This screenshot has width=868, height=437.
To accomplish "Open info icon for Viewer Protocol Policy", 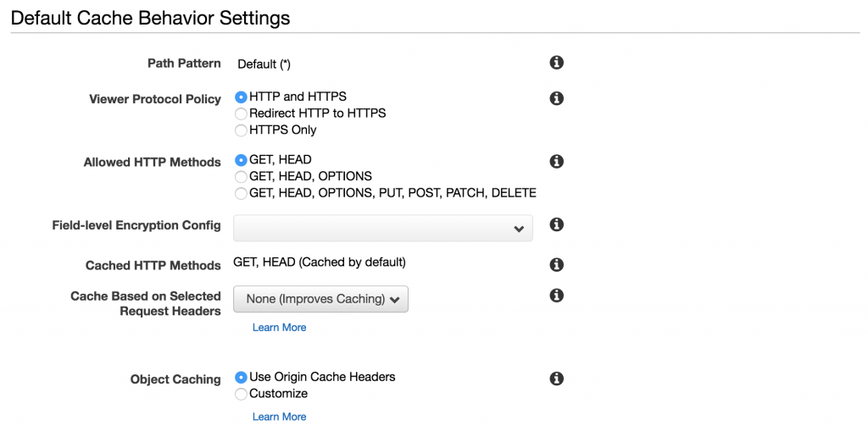I will 557,98.
